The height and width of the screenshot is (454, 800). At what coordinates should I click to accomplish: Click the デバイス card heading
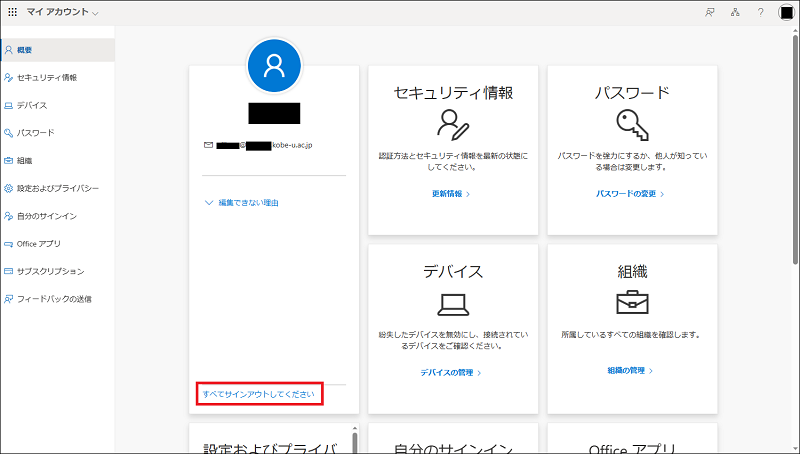pos(453,271)
